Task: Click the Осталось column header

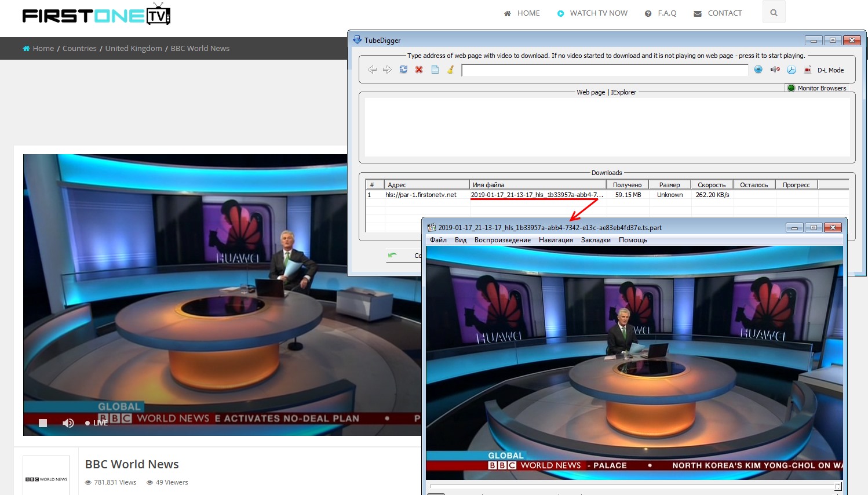Action: click(x=754, y=185)
